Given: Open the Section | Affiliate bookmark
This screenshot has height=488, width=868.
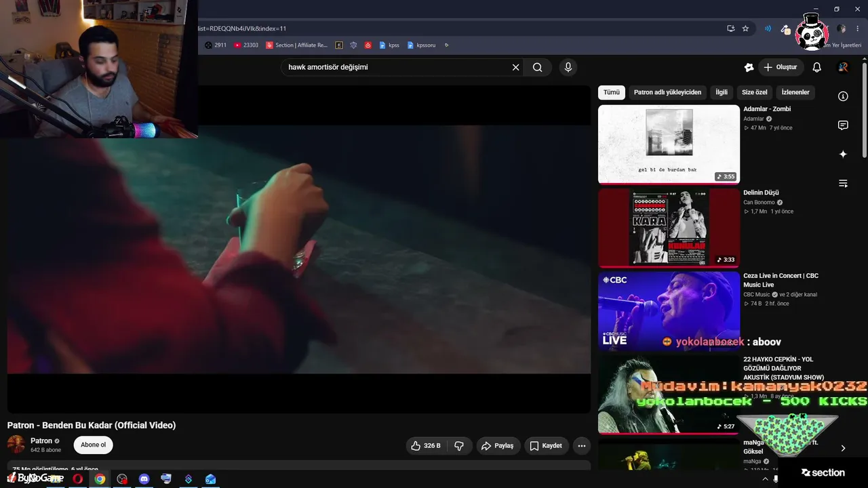Looking at the screenshot, I should (296, 45).
